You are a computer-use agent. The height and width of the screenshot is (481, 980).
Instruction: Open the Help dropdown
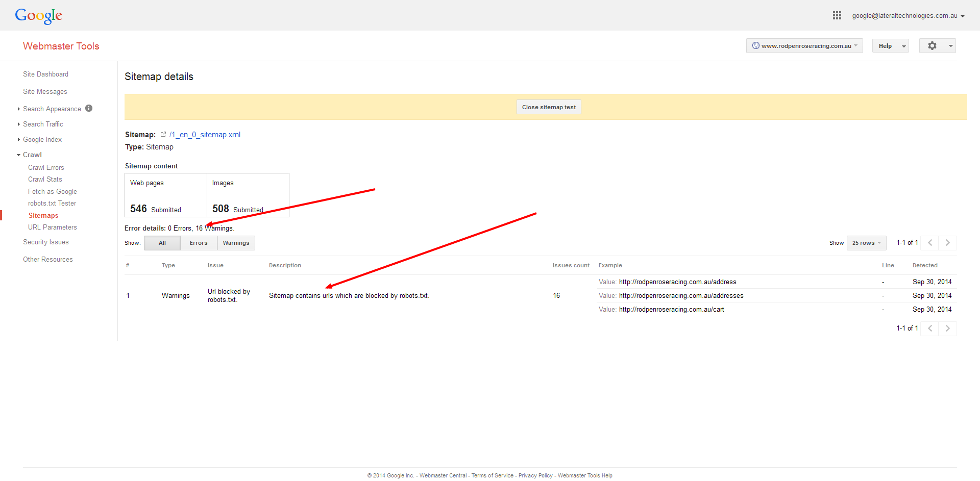click(x=891, y=46)
